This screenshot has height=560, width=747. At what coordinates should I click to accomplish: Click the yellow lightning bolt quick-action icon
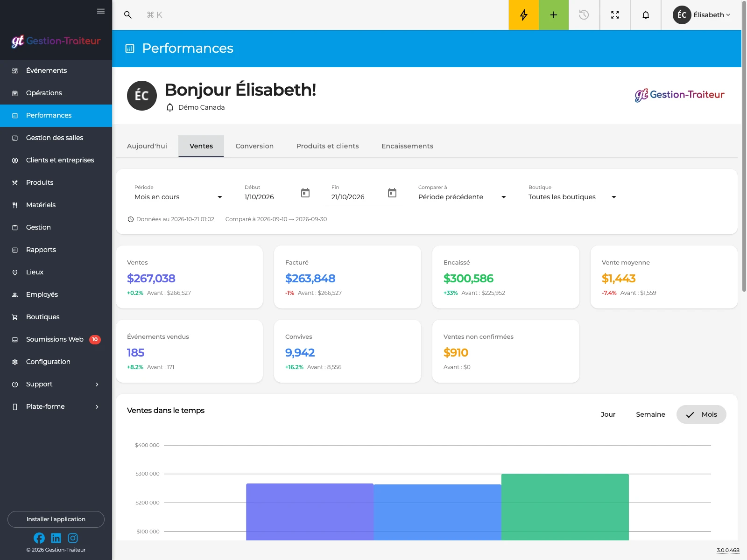coord(523,15)
